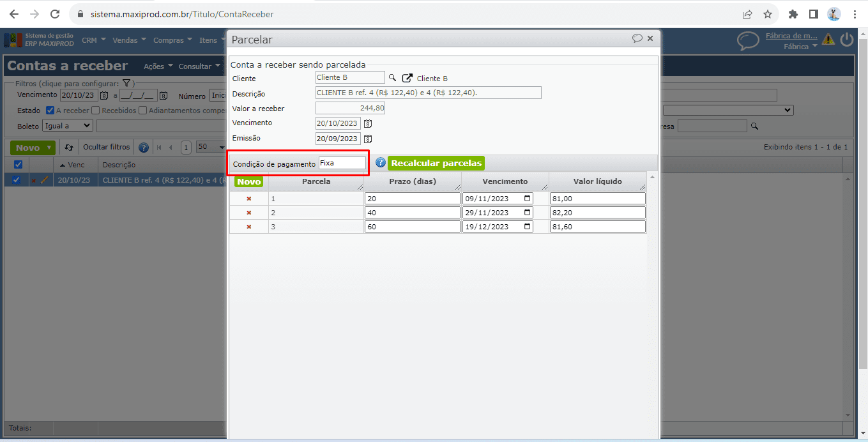Viewport: 868px width, 442px height.
Task: Toggle the checkbox of the 20/10/23 row
Action: click(x=17, y=180)
